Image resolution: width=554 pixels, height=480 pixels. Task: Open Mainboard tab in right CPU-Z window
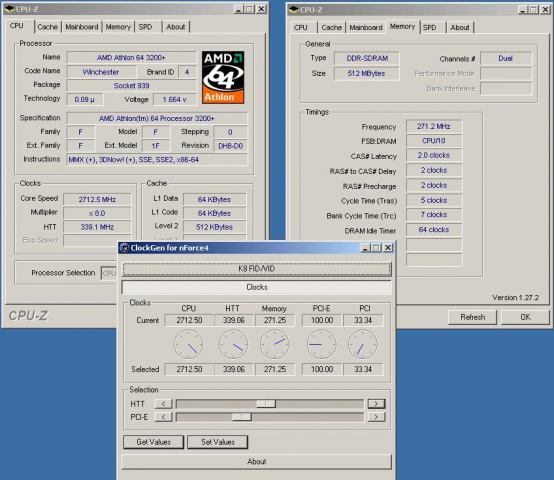pos(366,28)
